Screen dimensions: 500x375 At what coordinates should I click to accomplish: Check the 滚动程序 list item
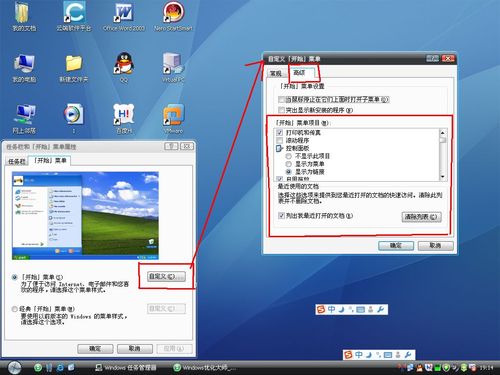pos(280,140)
